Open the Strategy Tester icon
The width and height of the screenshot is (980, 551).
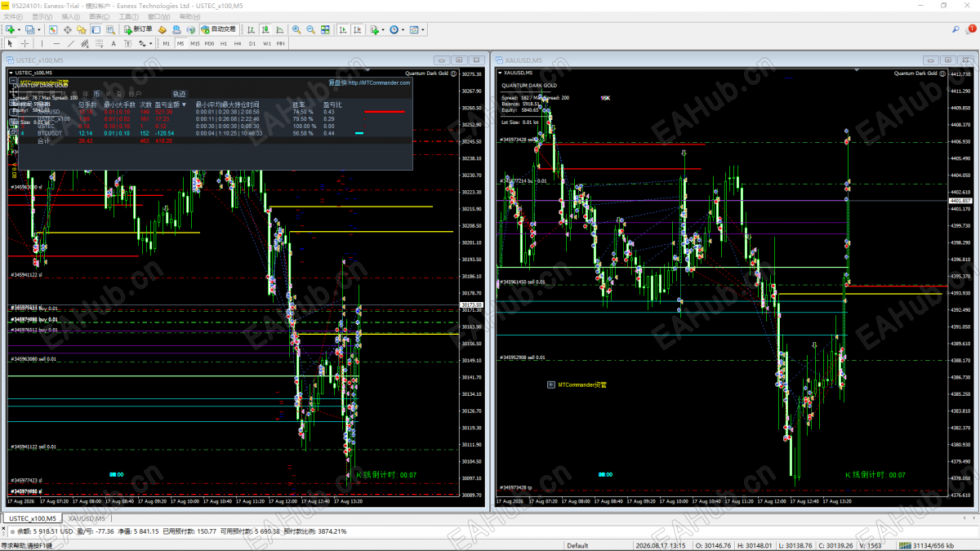click(110, 29)
